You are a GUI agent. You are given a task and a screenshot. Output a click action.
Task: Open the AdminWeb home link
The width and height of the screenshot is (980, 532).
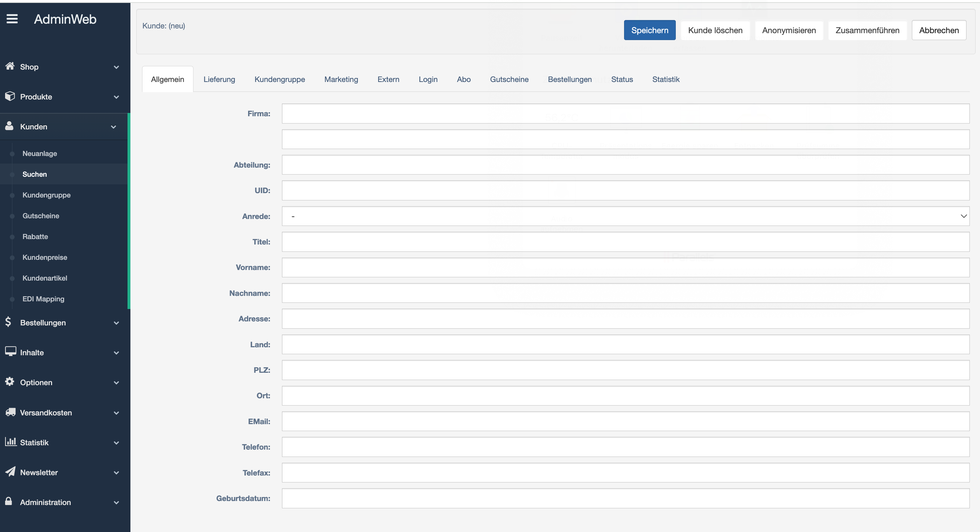point(65,19)
